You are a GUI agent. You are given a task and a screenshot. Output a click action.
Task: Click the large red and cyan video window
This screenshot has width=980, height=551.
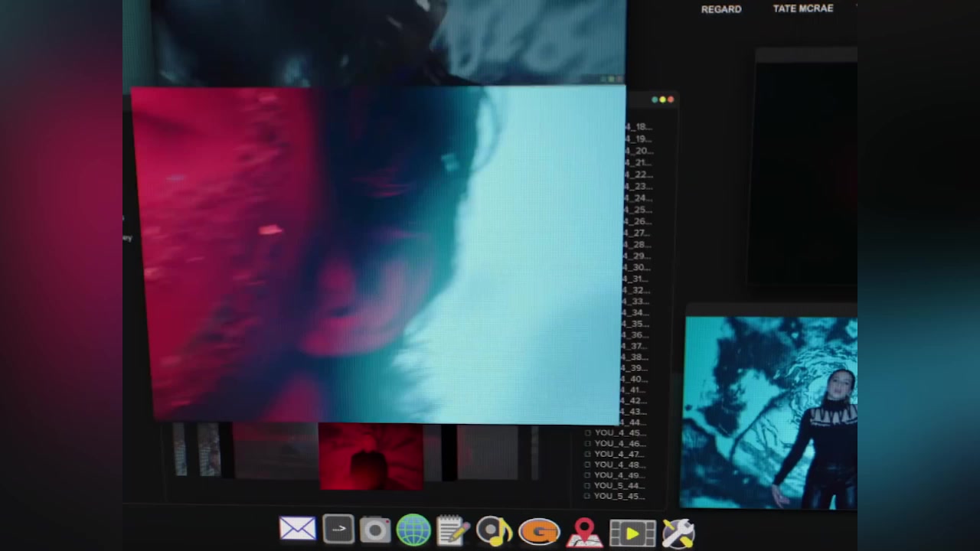[x=379, y=254]
